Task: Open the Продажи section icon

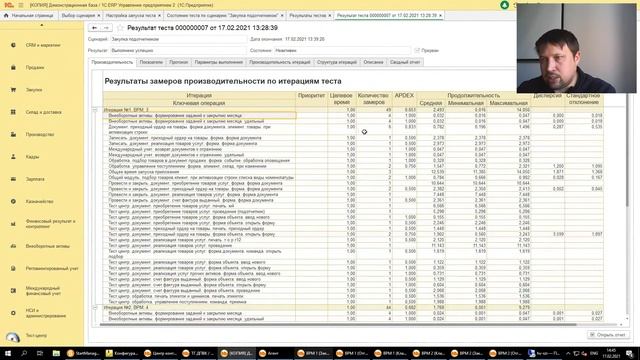Action: pyautogui.click(x=13, y=67)
